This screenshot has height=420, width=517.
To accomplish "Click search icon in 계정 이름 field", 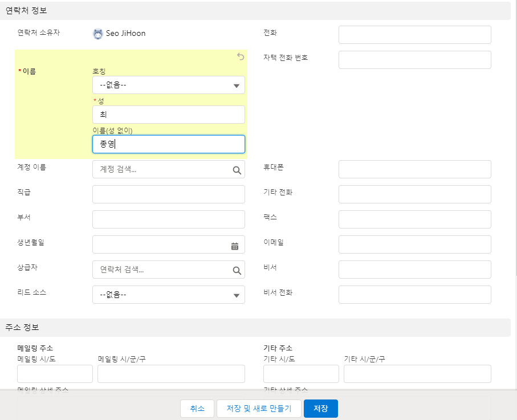I will pos(237,169).
